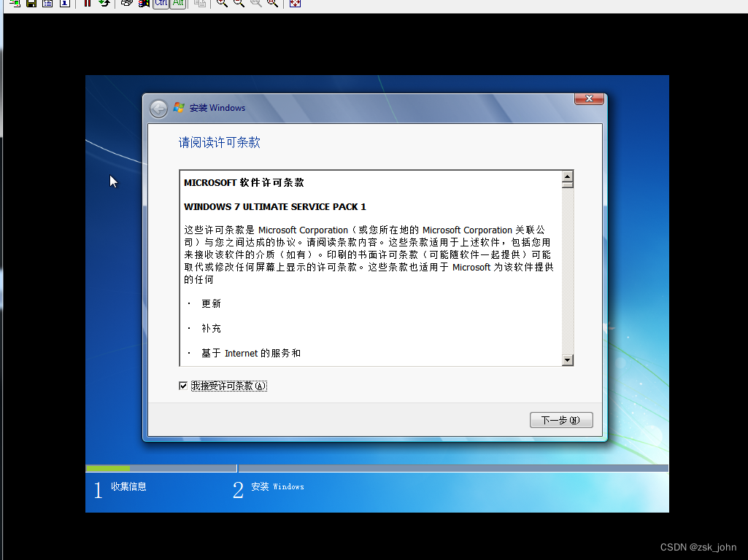This screenshot has height=560, width=748.
Task: Open connection options toolbar icon
Action: (47, 3)
